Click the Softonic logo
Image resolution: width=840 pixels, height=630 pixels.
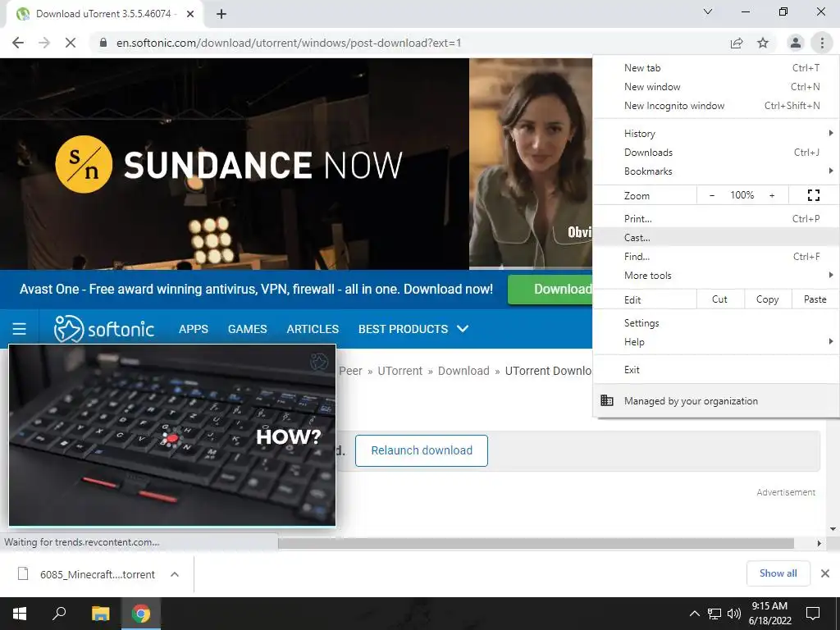[104, 328]
